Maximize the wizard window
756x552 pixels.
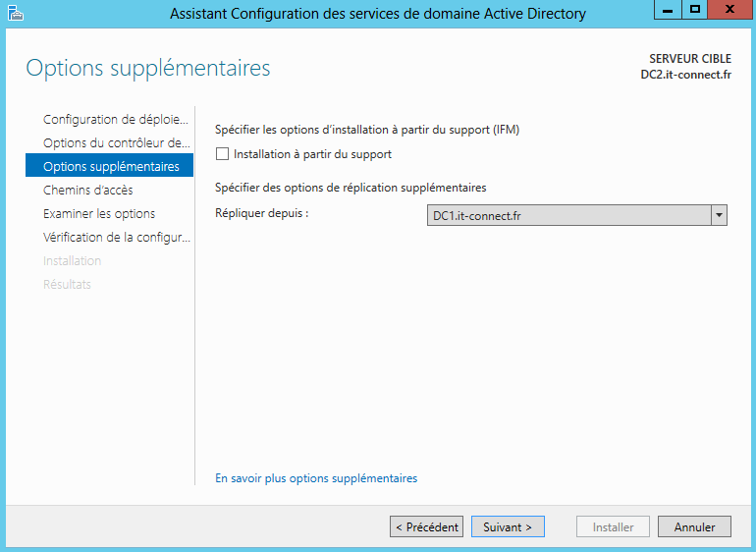tap(696, 11)
